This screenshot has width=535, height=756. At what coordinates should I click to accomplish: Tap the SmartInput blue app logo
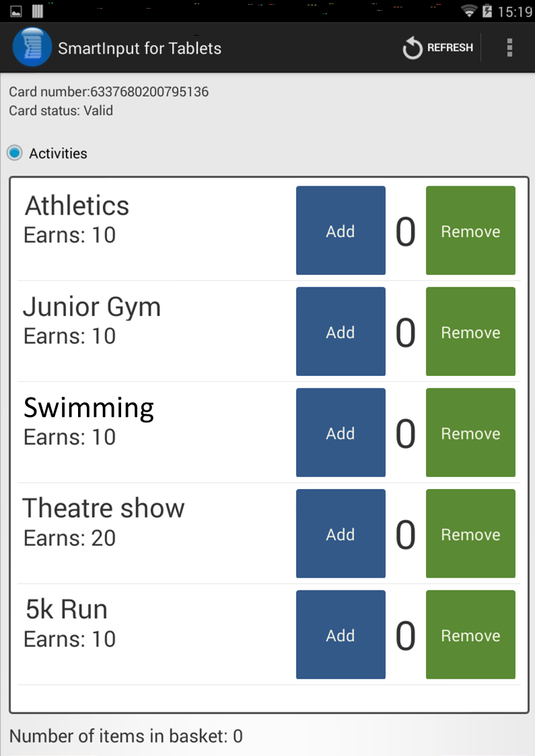coord(32,47)
